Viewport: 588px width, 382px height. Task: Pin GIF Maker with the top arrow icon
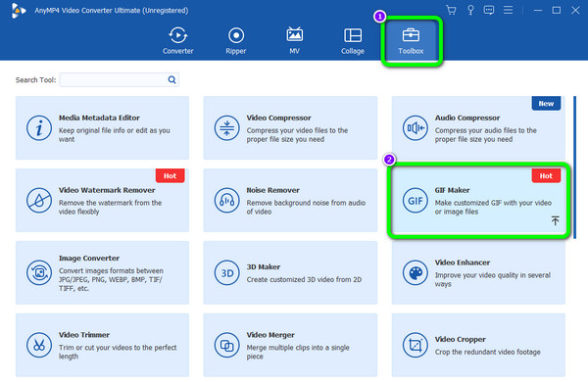click(555, 220)
